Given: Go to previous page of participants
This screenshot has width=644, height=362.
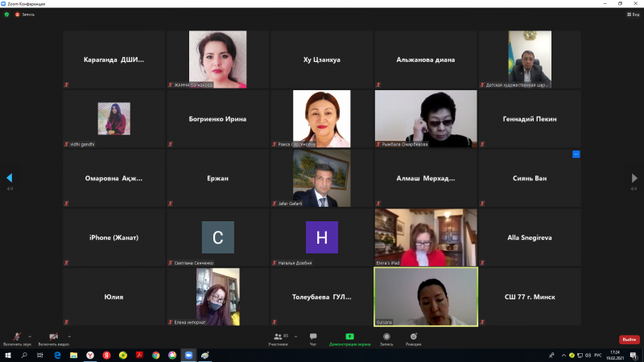Looking at the screenshot, I should pyautogui.click(x=10, y=178).
